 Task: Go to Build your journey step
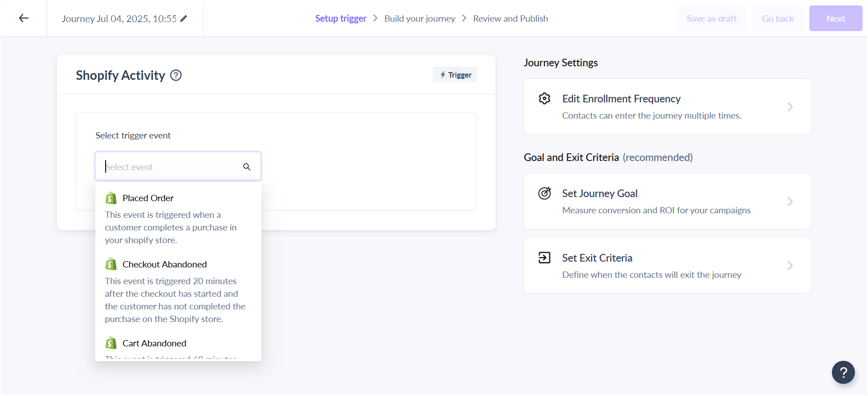click(420, 18)
